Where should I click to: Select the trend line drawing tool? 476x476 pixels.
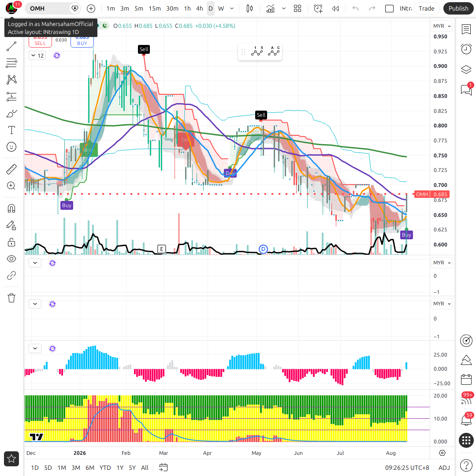[x=11, y=46]
